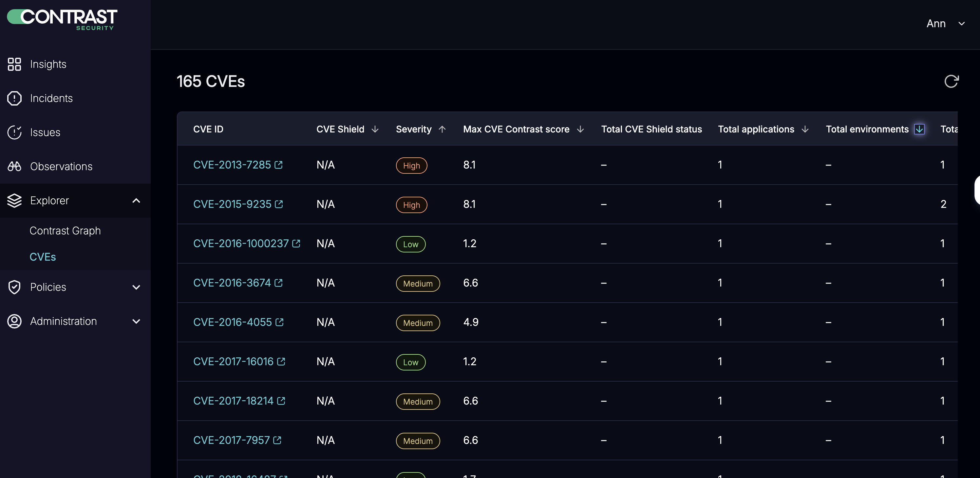Screen dimensions: 980x478
Task: Click the Policies shield icon
Action: pyautogui.click(x=14, y=287)
